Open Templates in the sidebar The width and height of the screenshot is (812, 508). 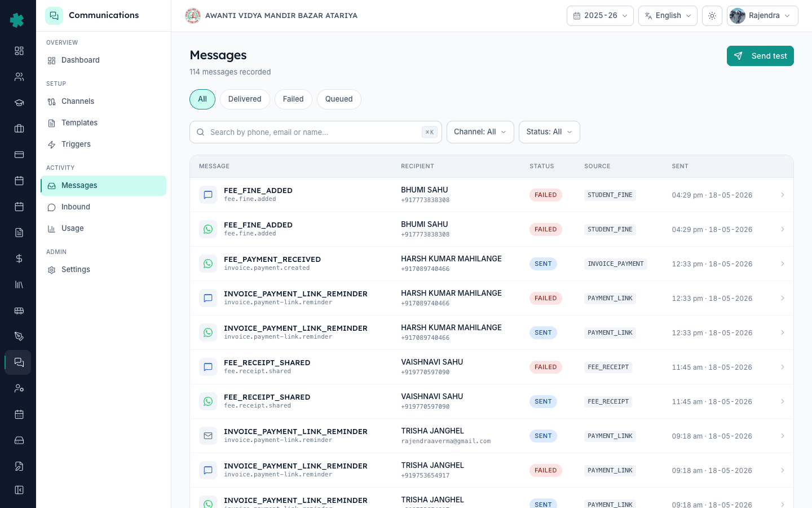click(x=103, y=123)
